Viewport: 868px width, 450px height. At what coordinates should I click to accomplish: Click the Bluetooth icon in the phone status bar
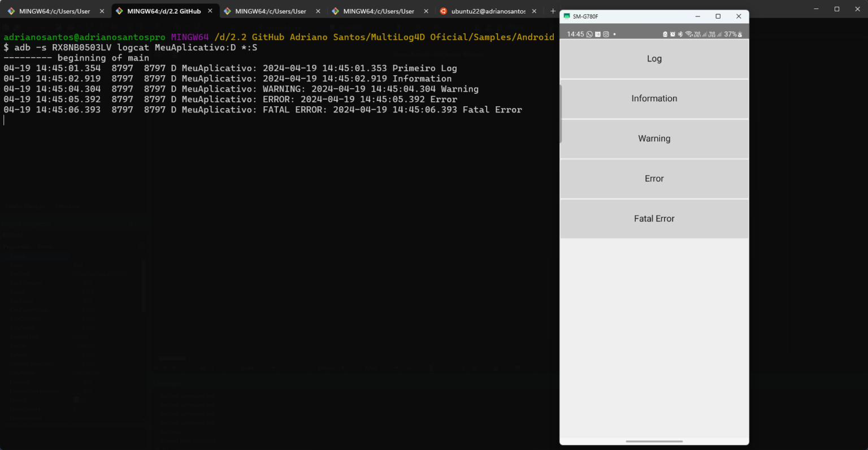tap(680, 34)
